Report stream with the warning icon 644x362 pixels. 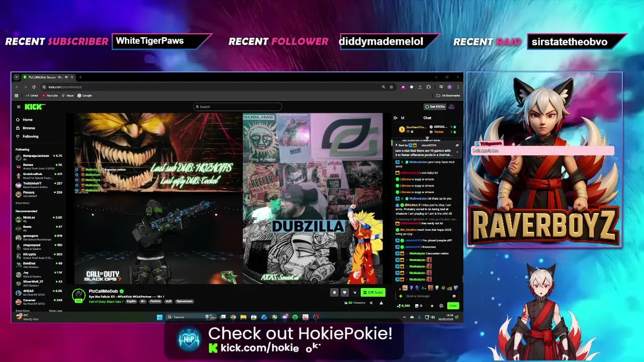[x=381, y=303]
